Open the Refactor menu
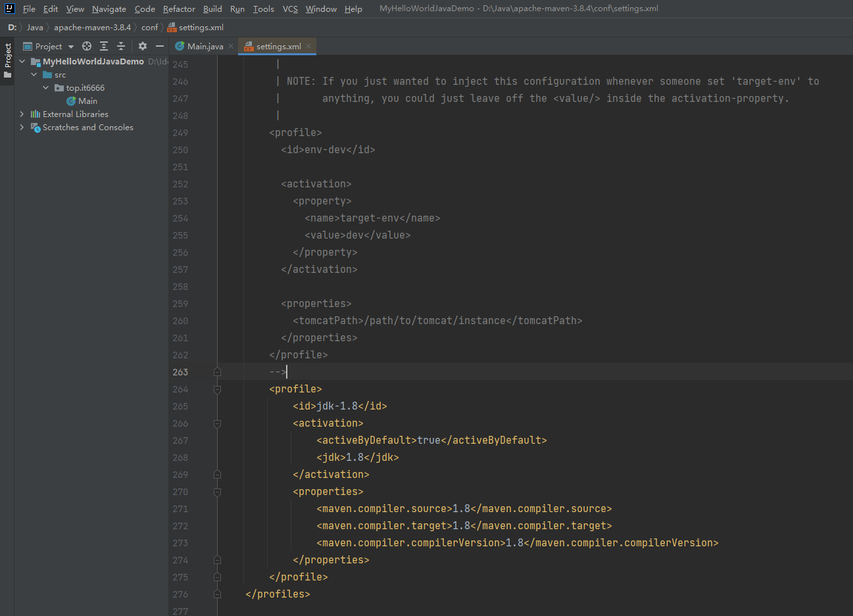Viewport: 853px width, 616px height. pos(179,9)
